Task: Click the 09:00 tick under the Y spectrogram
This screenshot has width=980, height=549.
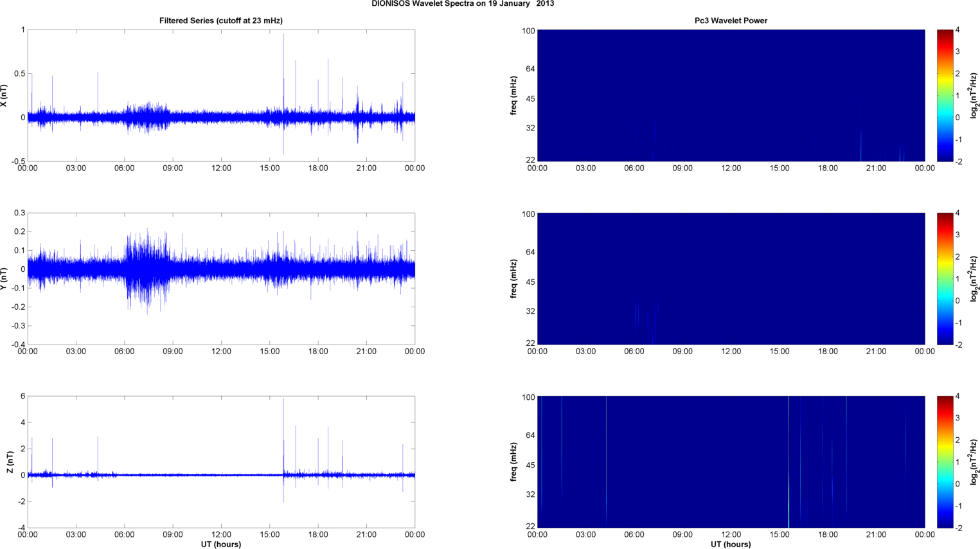Action: (682, 352)
